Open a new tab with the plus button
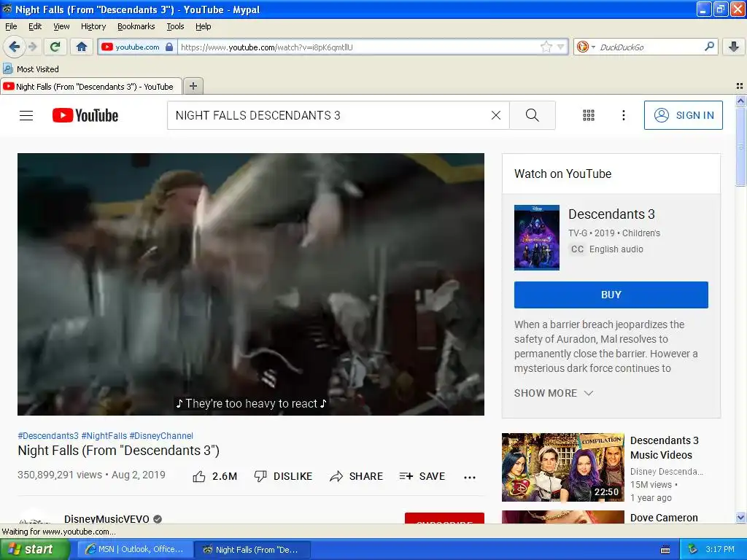Image resolution: width=747 pixels, height=560 pixels. (193, 86)
